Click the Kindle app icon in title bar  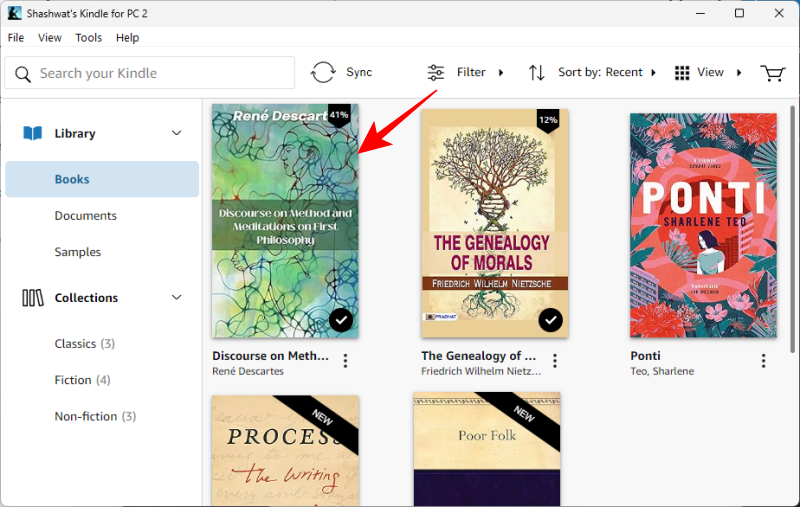coord(14,13)
